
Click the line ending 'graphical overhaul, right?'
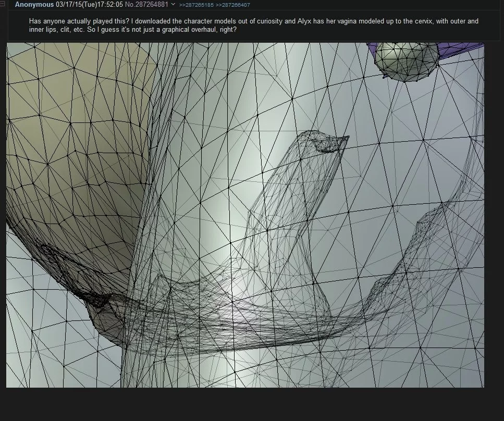[133, 30]
